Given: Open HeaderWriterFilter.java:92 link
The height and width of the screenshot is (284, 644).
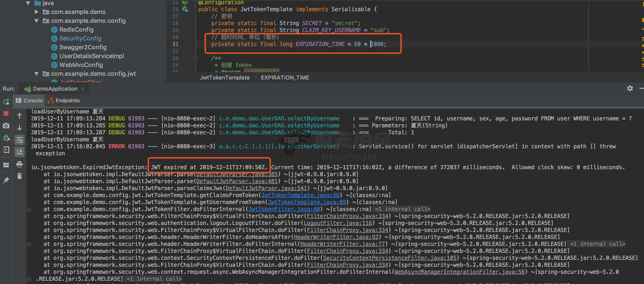Looking at the screenshot, I should click(x=336, y=237).
